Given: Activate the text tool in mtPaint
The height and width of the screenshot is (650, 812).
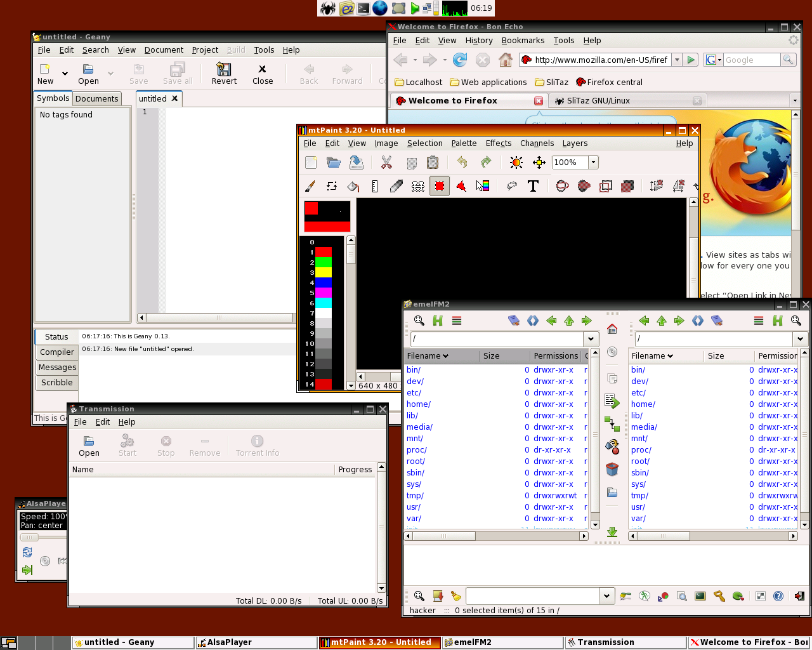Looking at the screenshot, I should (x=533, y=186).
